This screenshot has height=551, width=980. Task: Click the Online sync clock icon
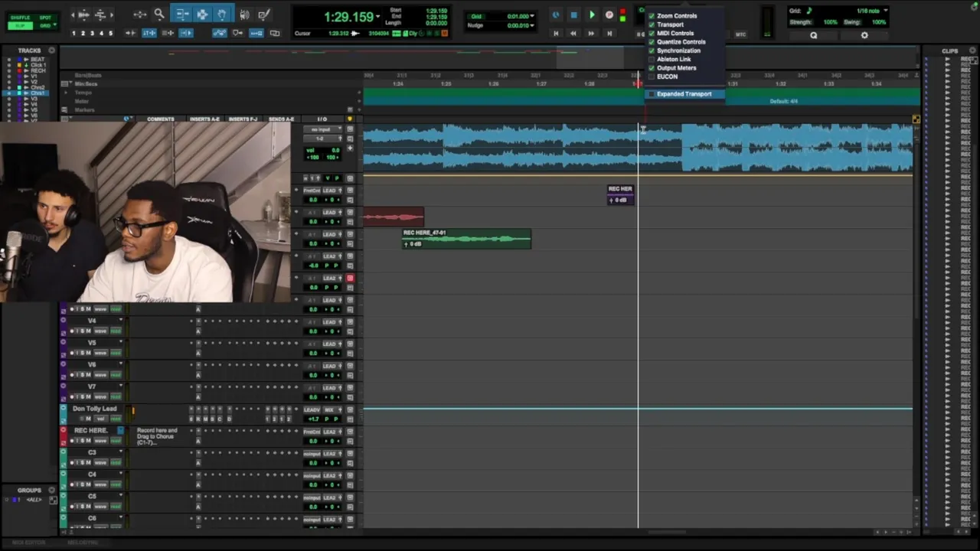[x=556, y=15]
